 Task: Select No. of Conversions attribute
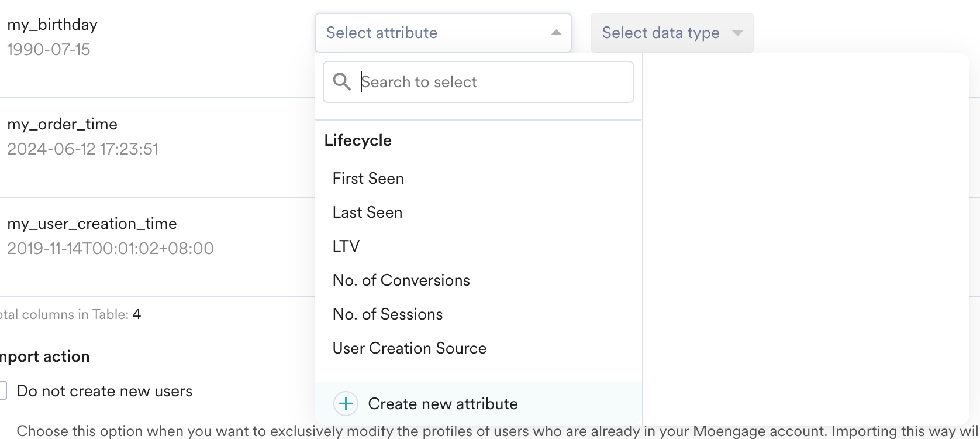pyautogui.click(x=401, y=280)
